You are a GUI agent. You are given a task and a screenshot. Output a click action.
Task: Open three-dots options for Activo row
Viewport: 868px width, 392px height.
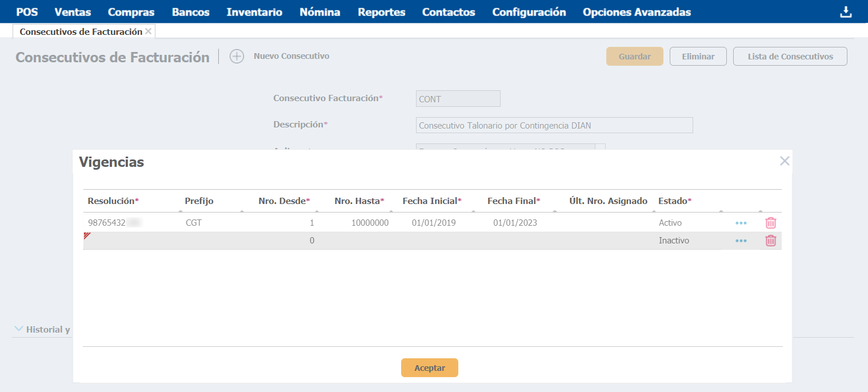point(741,223)
